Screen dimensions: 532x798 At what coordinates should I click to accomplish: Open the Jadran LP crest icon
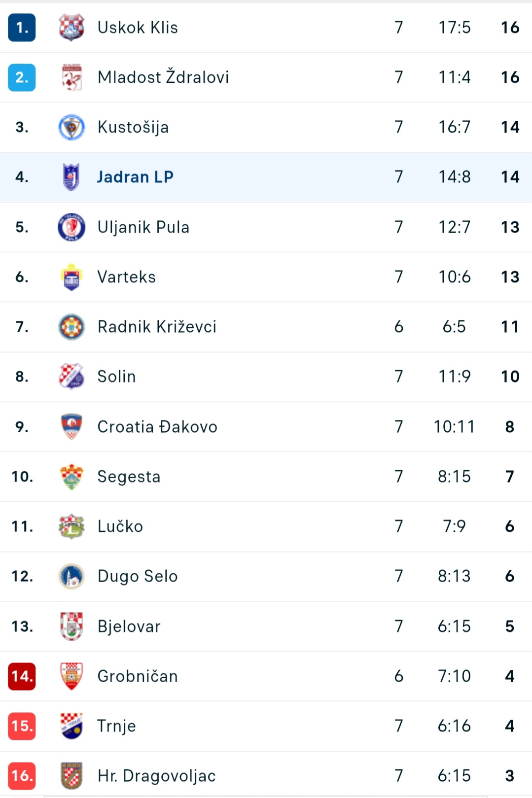[x=71, y=177]
